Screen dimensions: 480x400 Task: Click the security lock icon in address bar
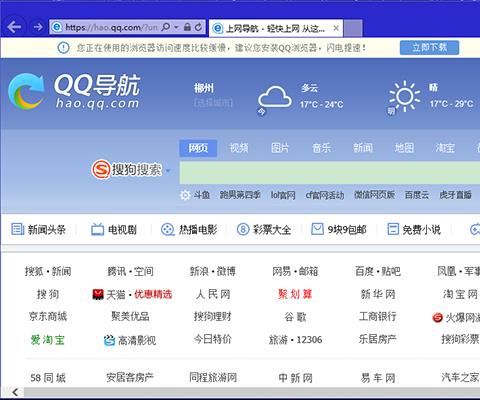click(187, 27)
